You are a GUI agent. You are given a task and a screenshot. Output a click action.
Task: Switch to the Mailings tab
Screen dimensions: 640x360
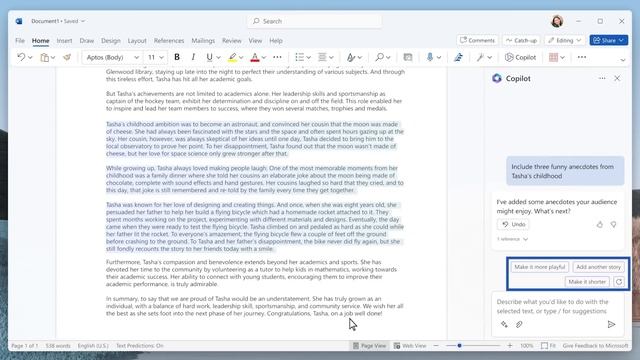coord(203,41)
